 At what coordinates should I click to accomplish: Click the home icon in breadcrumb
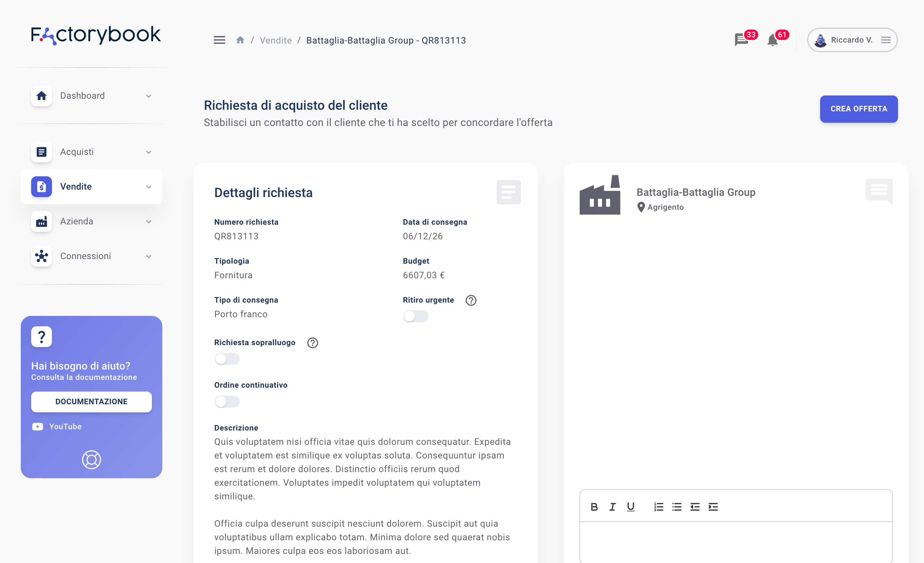pos(240,40)
